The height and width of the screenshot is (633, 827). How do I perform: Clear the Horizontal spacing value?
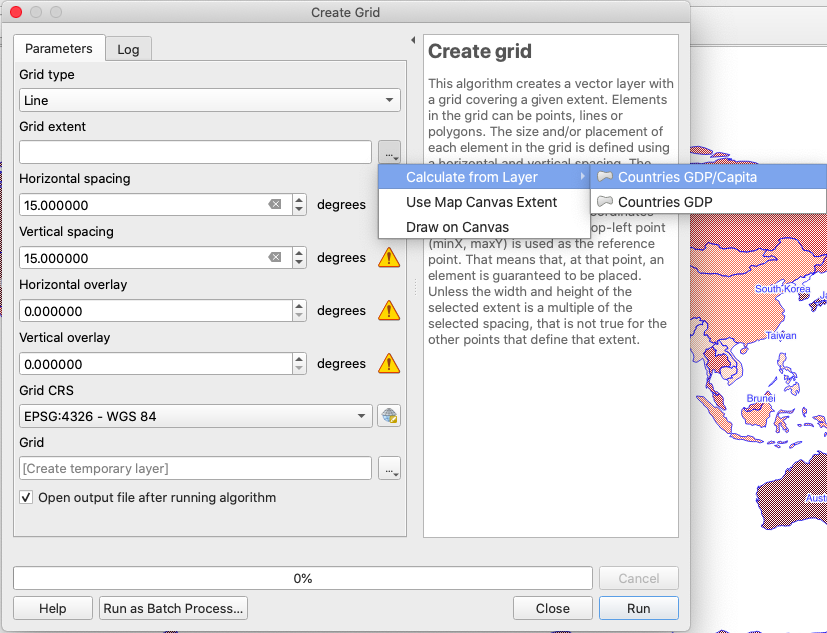click(275, 205)
